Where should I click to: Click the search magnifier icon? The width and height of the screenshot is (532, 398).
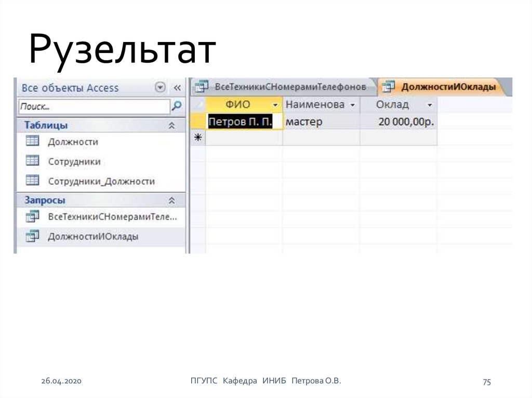point(177,106)
